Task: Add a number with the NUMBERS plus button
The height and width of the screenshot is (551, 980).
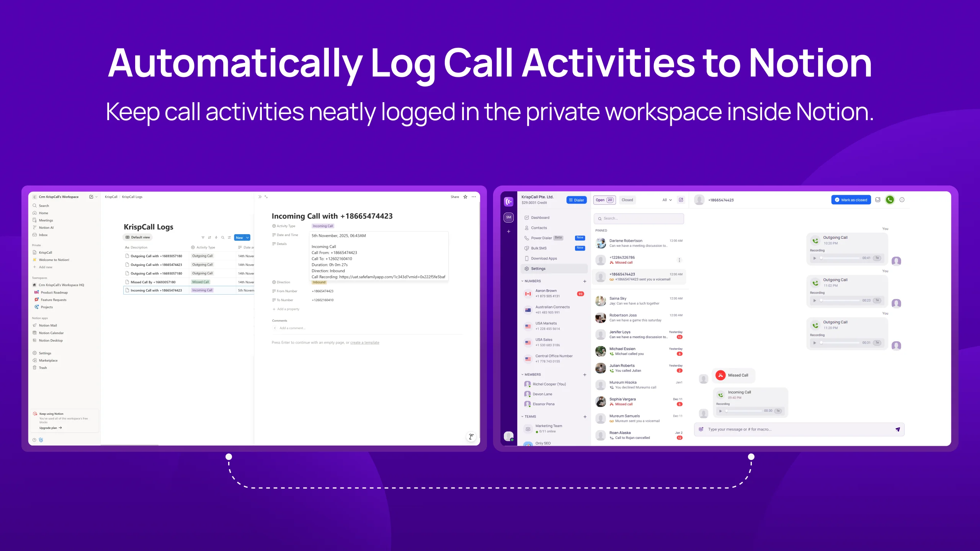Action: click(585, 281)
